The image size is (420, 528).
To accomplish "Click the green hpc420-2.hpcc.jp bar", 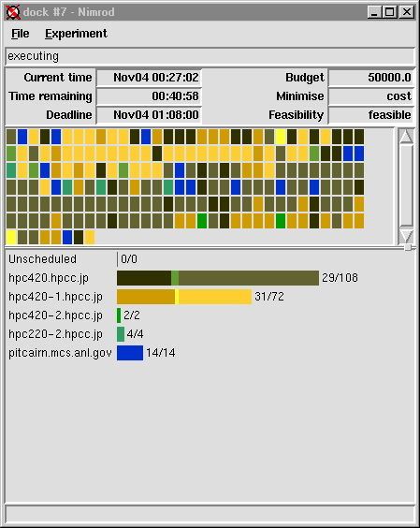I will [119, 315].
